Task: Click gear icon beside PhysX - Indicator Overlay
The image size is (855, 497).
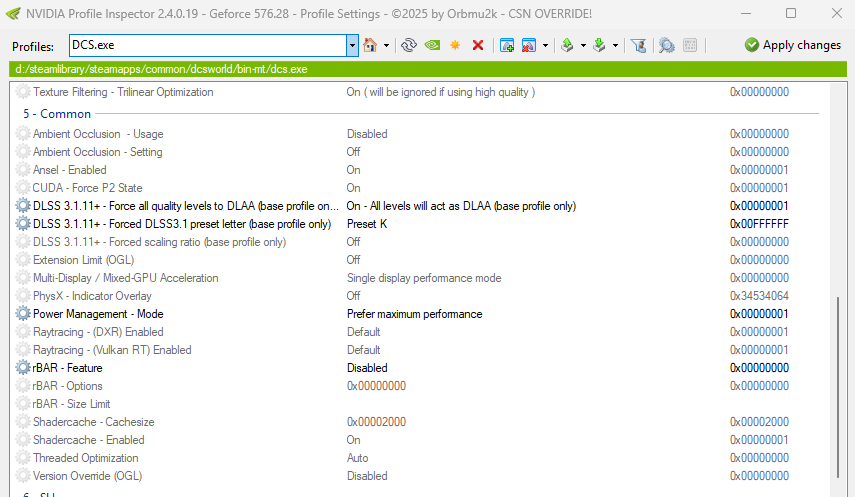Action: 23,296
